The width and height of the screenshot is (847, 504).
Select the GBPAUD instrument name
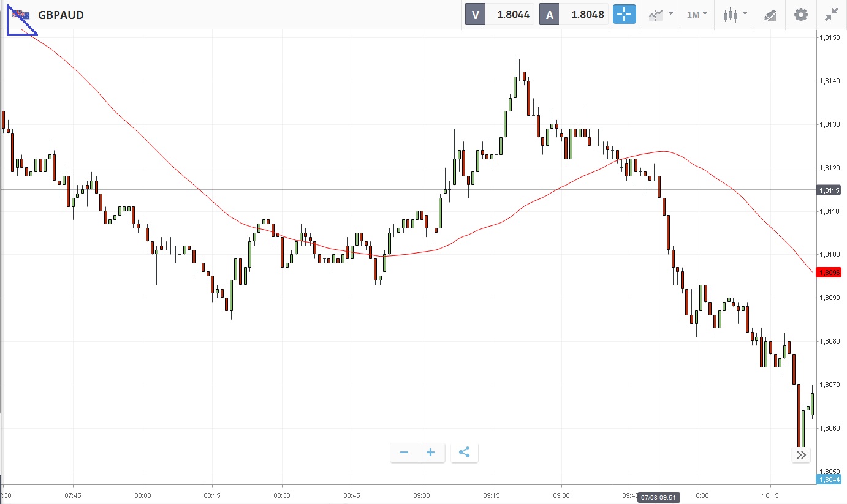61,15
